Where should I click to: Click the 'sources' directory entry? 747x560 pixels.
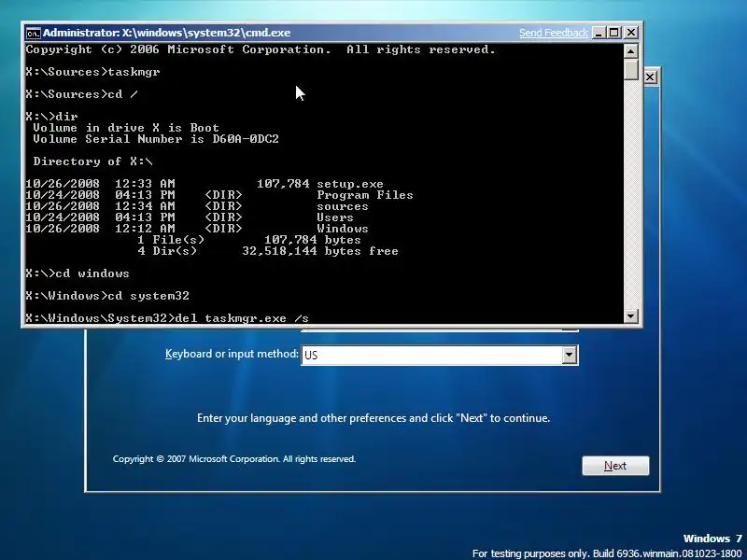click(343, 206)
